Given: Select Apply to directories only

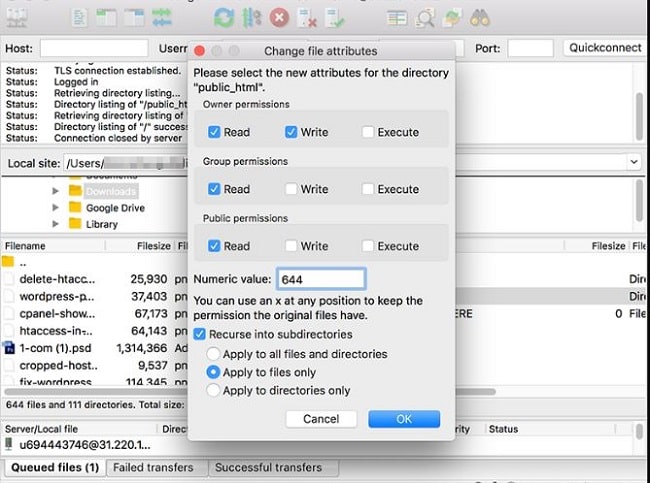Looking at the screenshot, I should coord(213,390).
